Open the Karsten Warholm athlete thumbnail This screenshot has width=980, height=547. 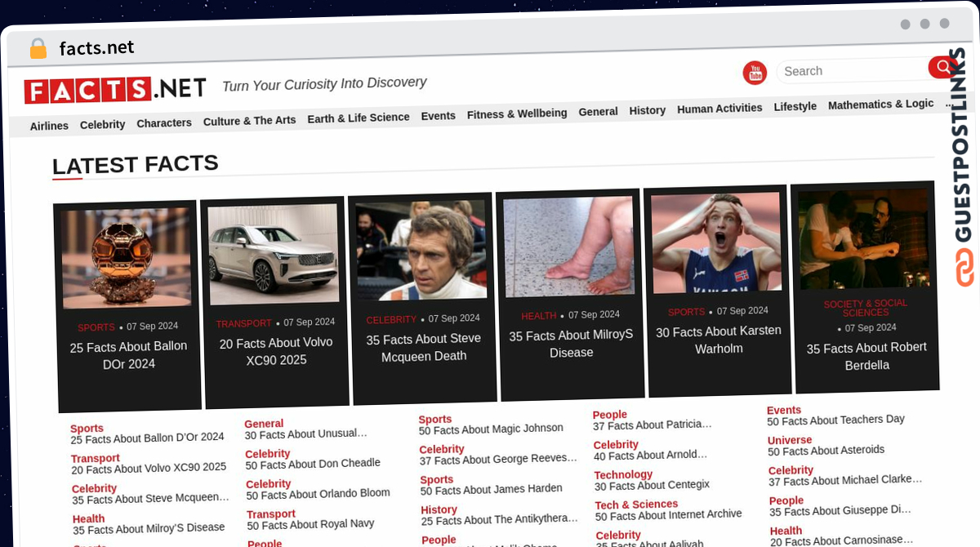716,242
